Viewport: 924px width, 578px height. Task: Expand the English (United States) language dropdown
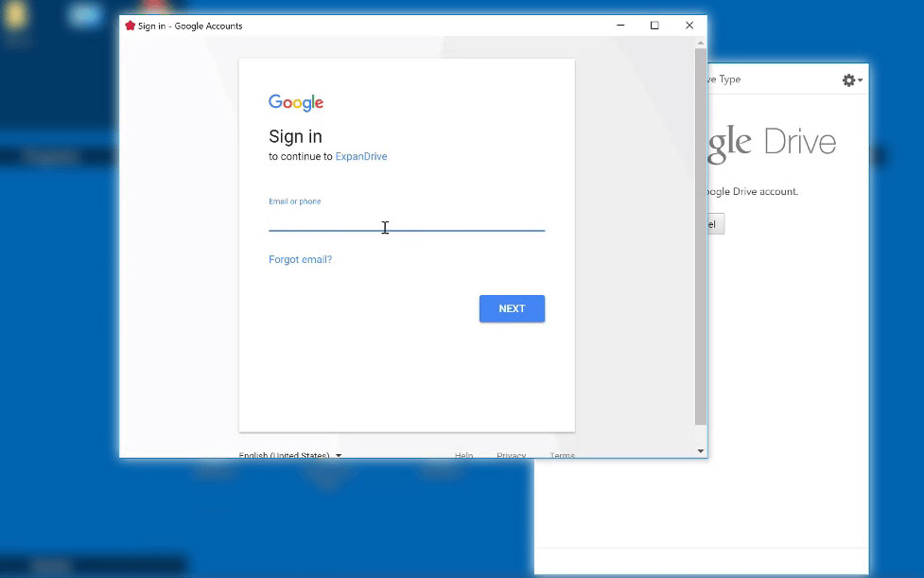tap(289, 455)
